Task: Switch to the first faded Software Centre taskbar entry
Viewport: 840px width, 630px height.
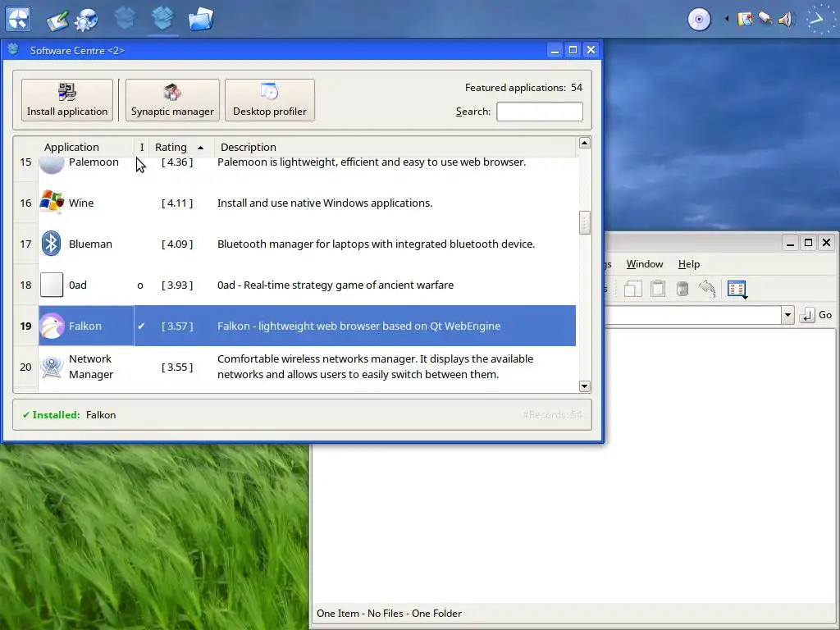Action: point(125,18)
